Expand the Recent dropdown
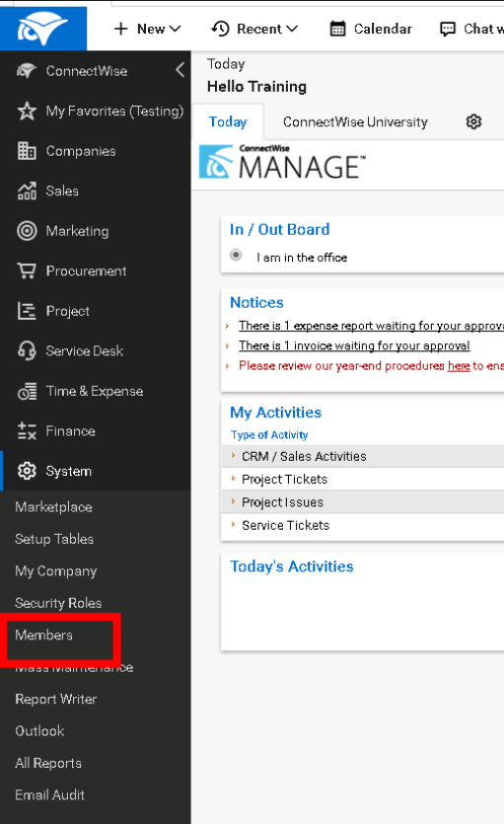Screen dimensions: 504x824 [254, 29]
